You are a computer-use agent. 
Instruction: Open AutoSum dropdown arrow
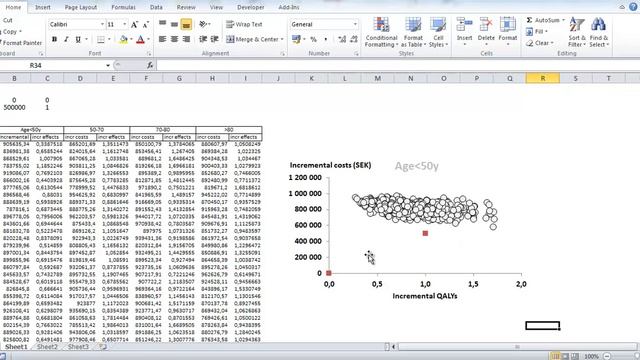(564, 20)
